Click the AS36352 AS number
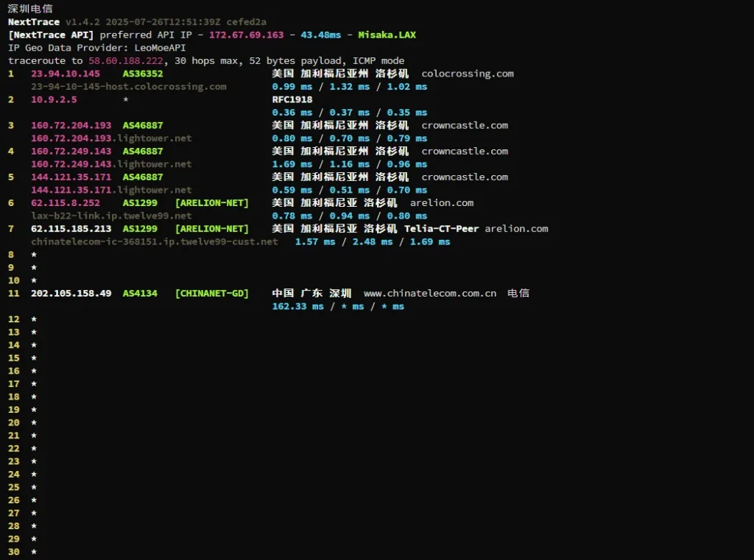Screen dimensions: 754x560 click(x=143, y=74)
